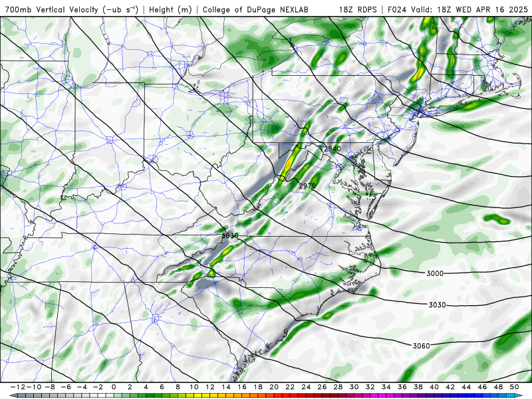Click the 24 value on the color scale

coord(306,387)
